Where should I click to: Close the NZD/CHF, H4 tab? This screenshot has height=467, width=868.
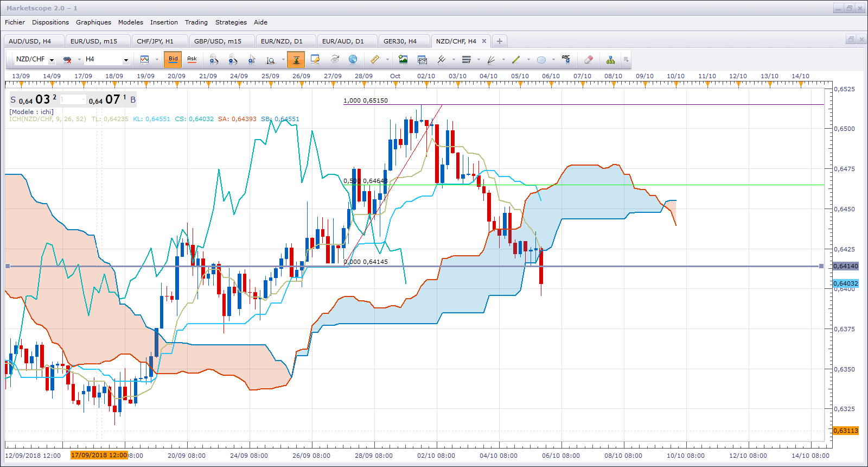point(484,41)
